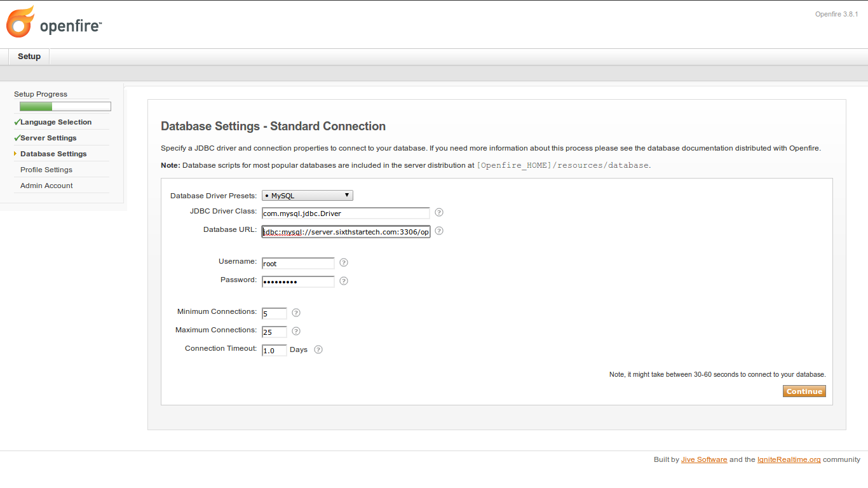This screenshot has height=488, width=868.
Task: Open the Jive Software link
Action: point(704,459)
